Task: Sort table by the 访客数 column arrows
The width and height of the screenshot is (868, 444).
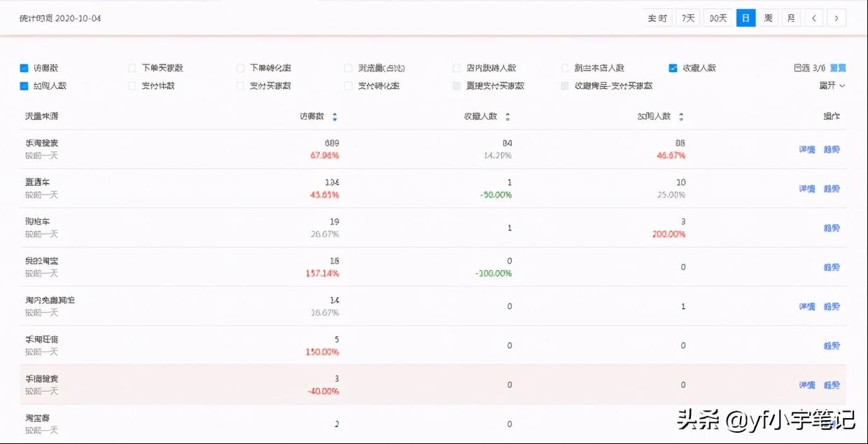Action: click(x=334, y=117)
